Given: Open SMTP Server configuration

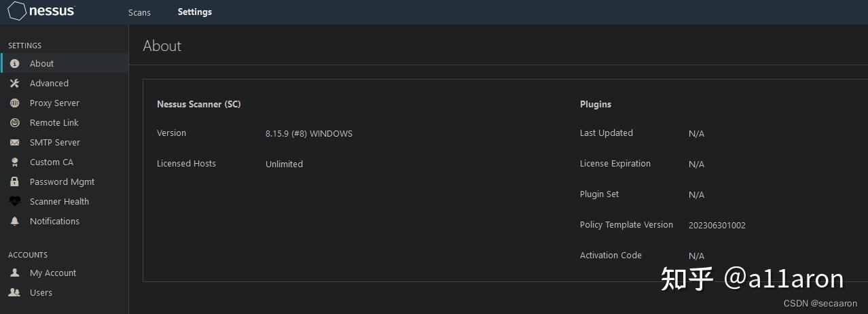Looking at the screenshot, I should (x=55, y=142).
